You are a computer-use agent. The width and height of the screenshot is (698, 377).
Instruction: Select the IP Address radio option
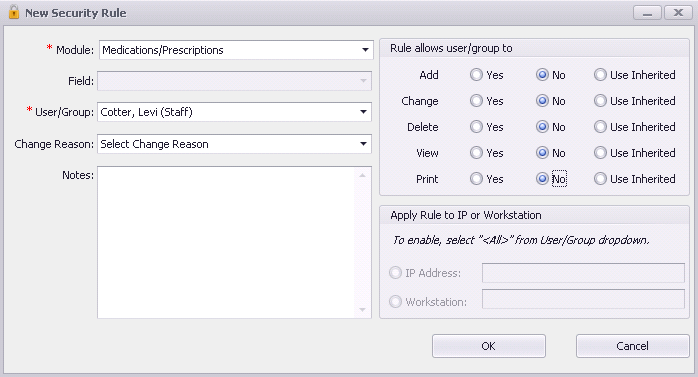(395, 272)
